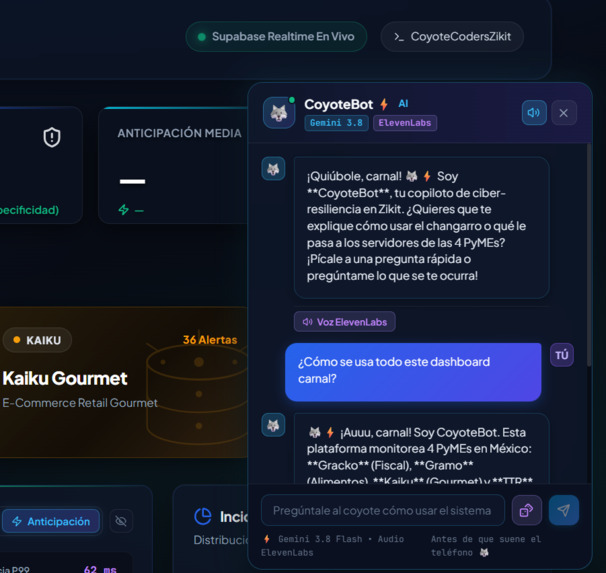Click the chat panel vertical scrollbar
Screen dimensions: 606x573
[x=589, y=255]
